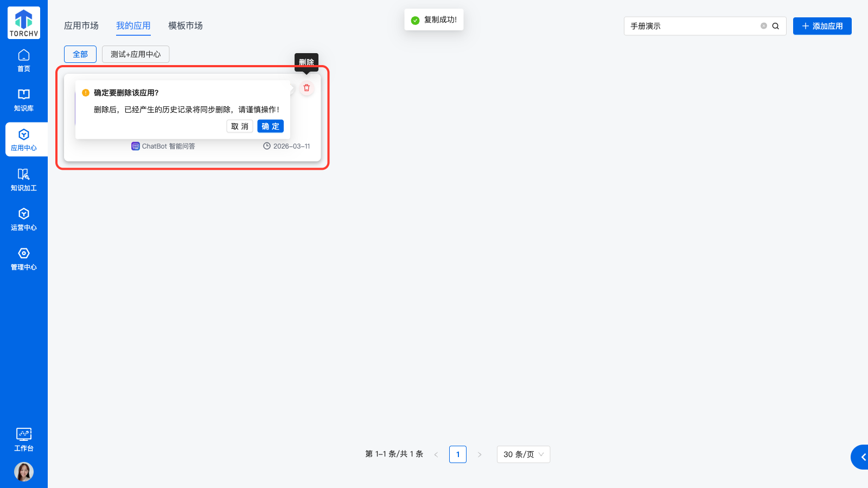Click the user avatar photo

24,472
